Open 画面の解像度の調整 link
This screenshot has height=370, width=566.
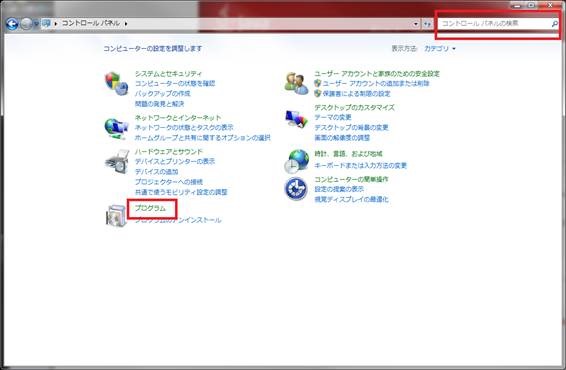(342, 138)
